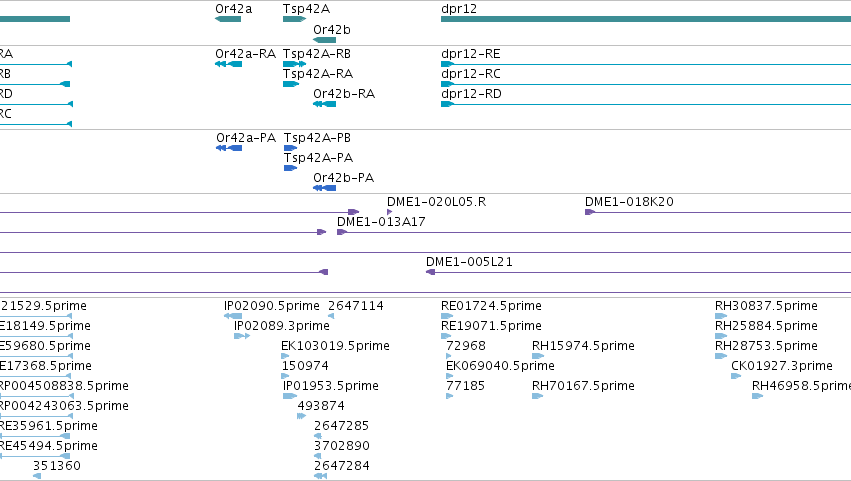Screen dimensions: 851x481
Task: Select the RH15974.5prime EST glyph
Action: pyautogui.click(x=538, y=356)
